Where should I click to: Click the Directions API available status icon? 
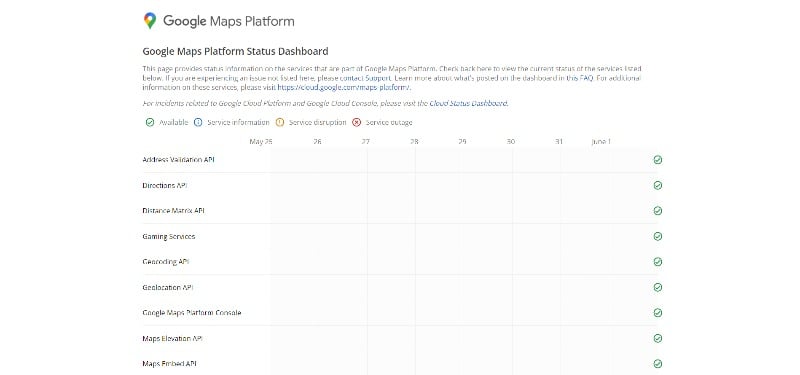click(x=658, y=185)
